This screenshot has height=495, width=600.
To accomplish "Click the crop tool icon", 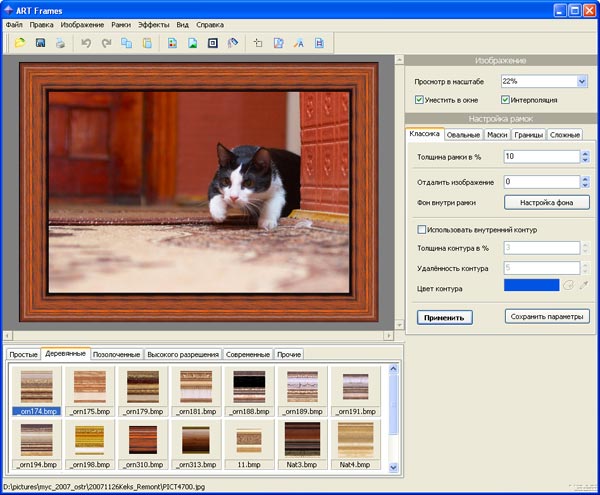I will click(x=258, y=43).
